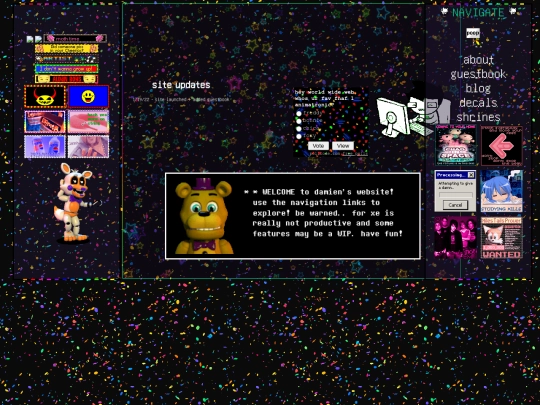Click the red and blue glitter stamp
Viewport: 540px width, 405px height.
click(x=45, y=122)
